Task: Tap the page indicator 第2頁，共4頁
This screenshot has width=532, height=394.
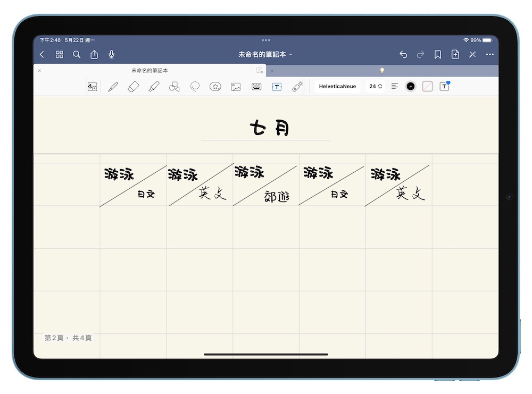Action: point(68,338)
